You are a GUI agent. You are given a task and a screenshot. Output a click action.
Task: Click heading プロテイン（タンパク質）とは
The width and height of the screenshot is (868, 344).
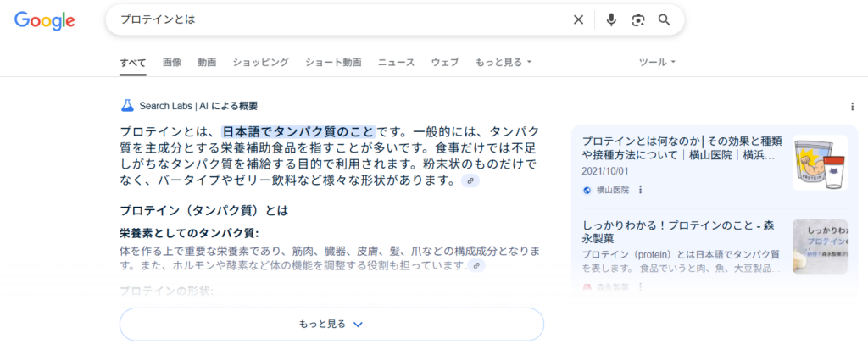pos(204,211)
